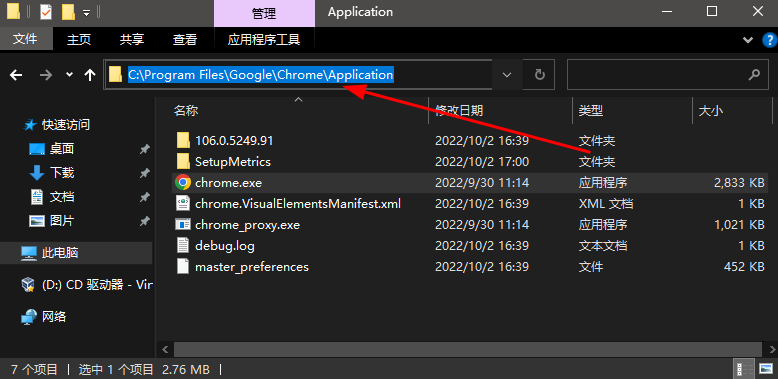This screenshot has height=379, width=778.
Task: Select the master_preferences file icon
Action: [x=183, y=266]
